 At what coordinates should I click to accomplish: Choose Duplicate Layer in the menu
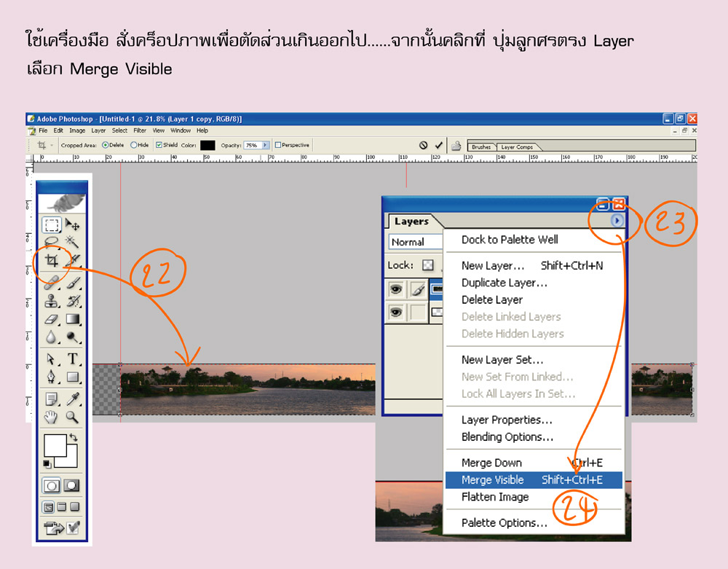534,283
